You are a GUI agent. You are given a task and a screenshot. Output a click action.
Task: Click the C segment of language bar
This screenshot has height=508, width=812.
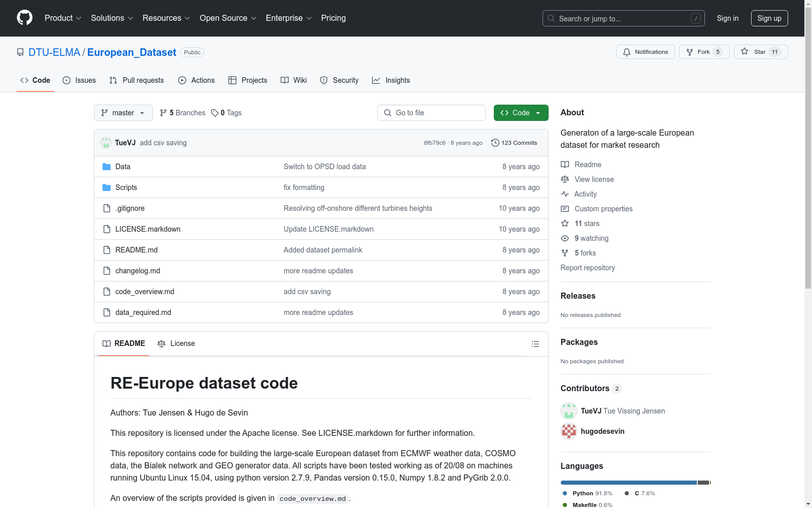(703, 483)
